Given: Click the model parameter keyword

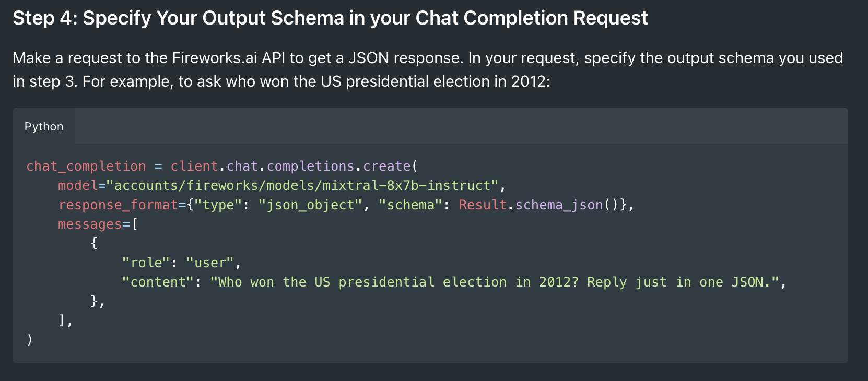Looking at the screenshot, I should pos(78,186).
